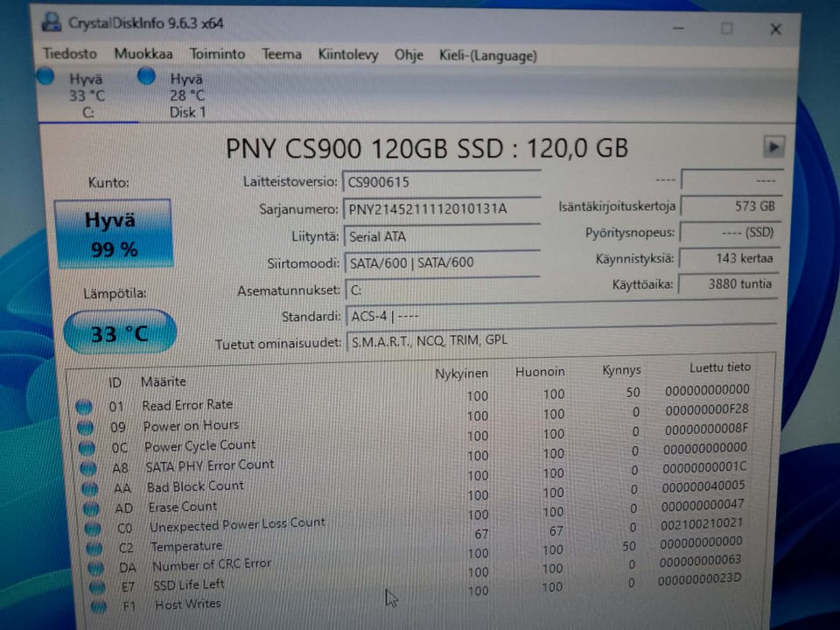Open the Ohje menu

(x=409, y=55)
